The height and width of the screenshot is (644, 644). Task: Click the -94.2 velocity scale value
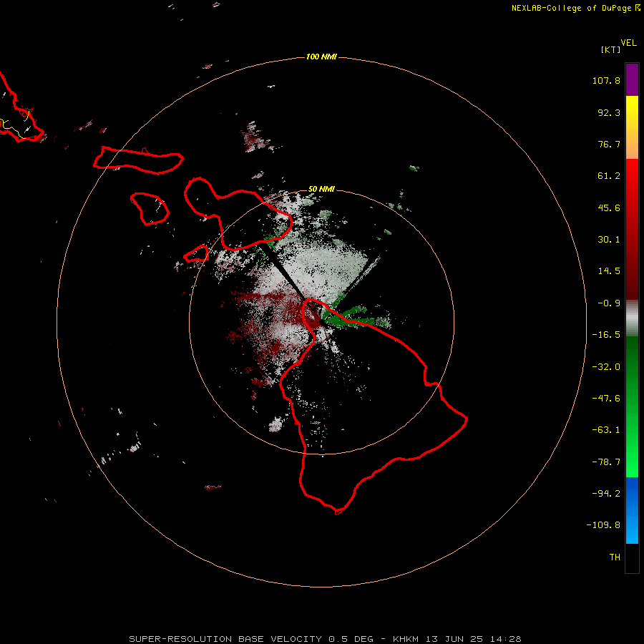(x=606, y=493)
